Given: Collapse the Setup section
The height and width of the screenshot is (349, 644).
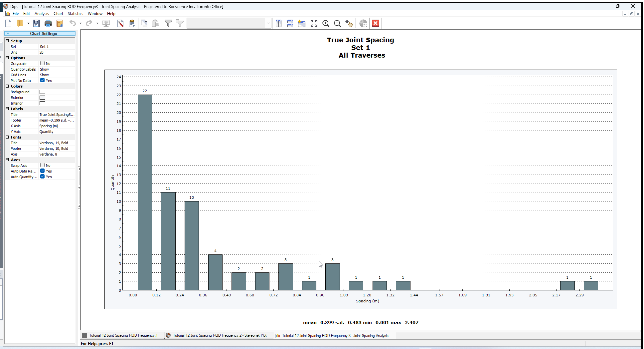Looking at the screenshot, I should click(x=7, y=41).
